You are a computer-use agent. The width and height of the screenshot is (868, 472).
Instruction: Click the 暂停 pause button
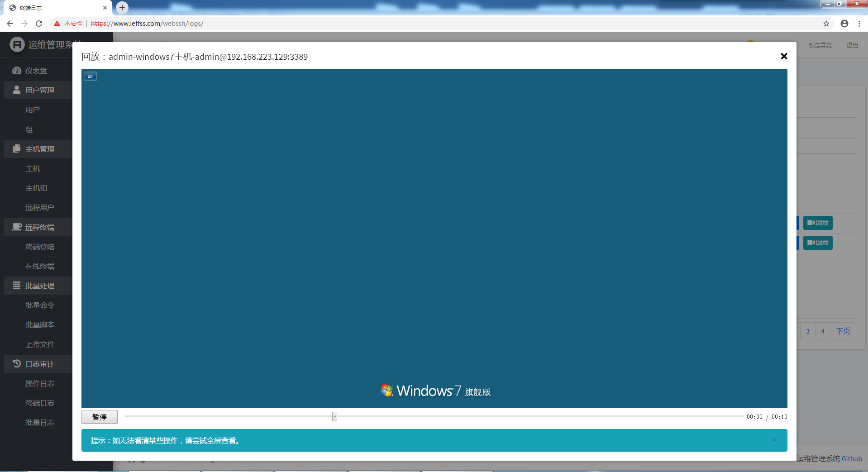(100, 417)
